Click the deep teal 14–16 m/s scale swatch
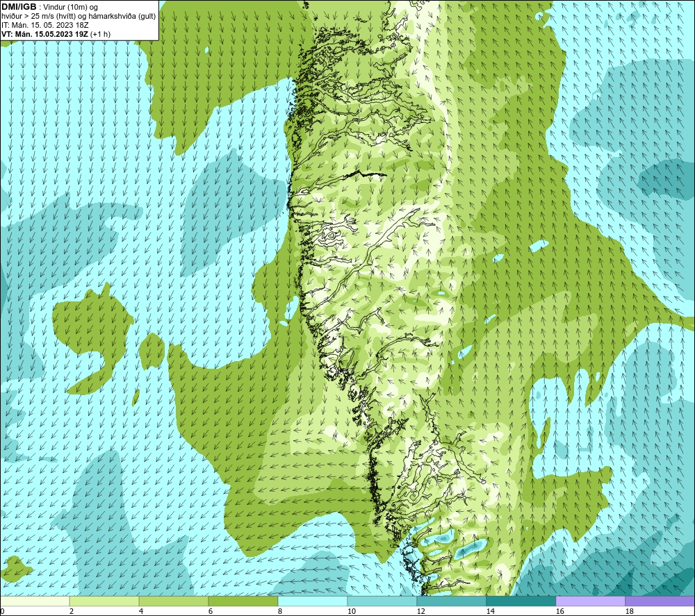The height and width of the screenshot is (616, 695). pos(521,601)
